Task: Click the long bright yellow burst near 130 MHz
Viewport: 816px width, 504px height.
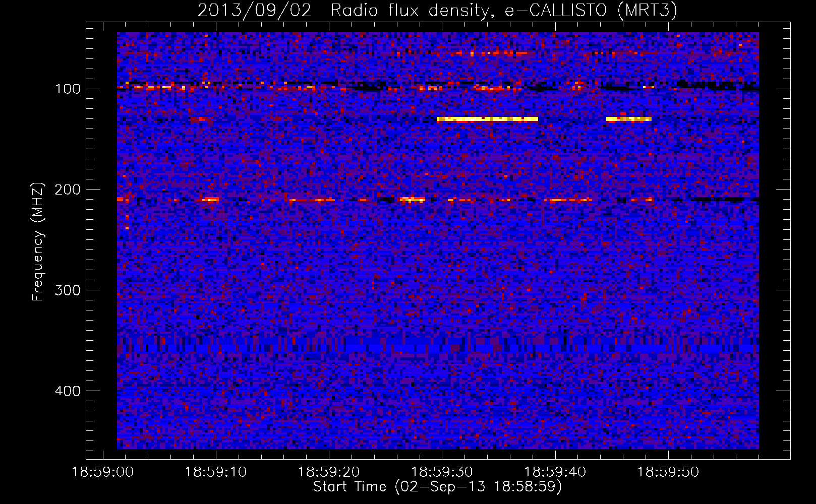Action: [x=487, y=119]
